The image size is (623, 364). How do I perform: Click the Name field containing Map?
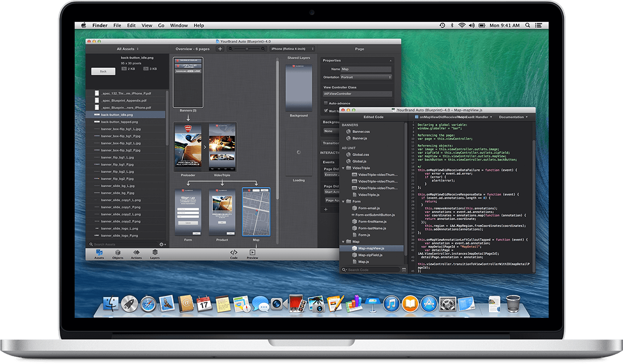tap(367, 69)
